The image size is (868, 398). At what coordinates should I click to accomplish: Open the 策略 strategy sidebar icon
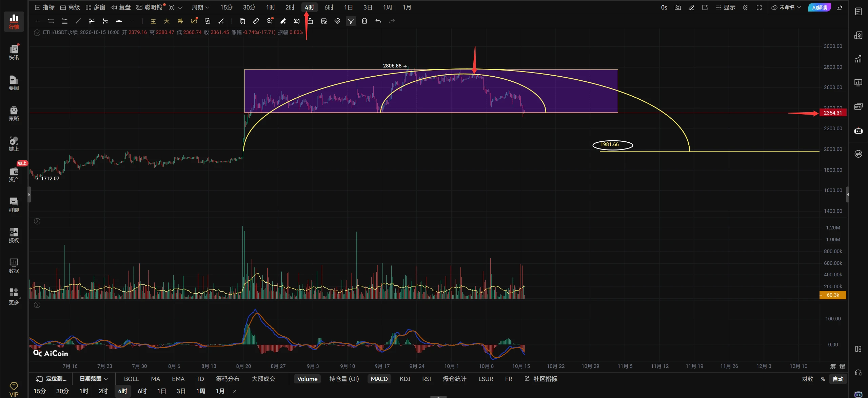point(14,113)
